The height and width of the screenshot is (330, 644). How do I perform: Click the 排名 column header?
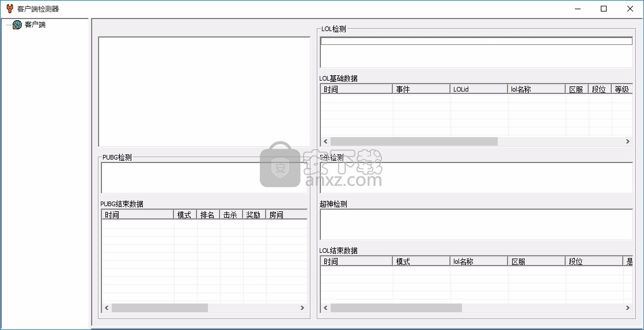208,215
